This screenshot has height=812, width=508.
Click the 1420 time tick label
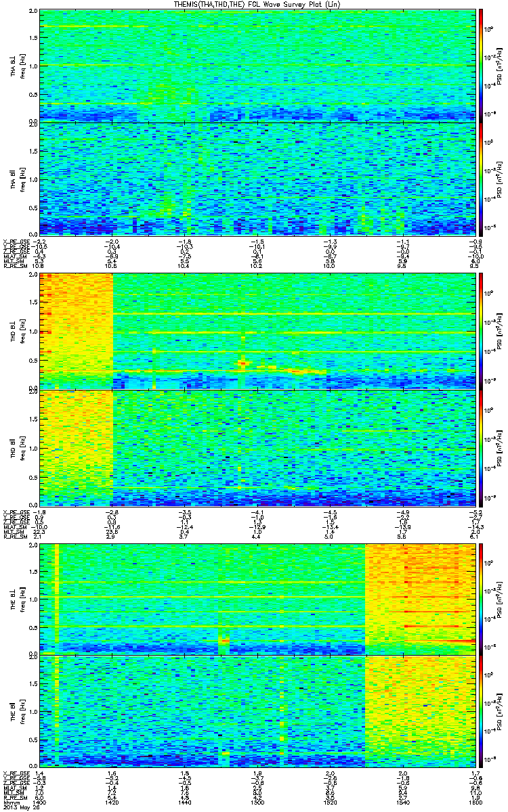[112, 803]
